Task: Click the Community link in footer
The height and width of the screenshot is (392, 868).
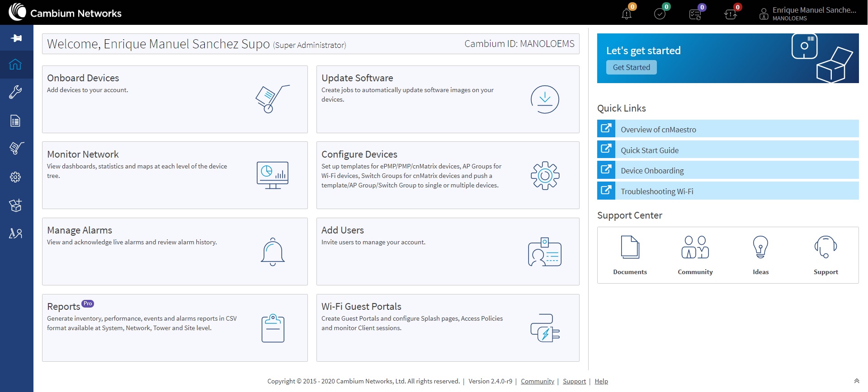Action: point(538,381)
